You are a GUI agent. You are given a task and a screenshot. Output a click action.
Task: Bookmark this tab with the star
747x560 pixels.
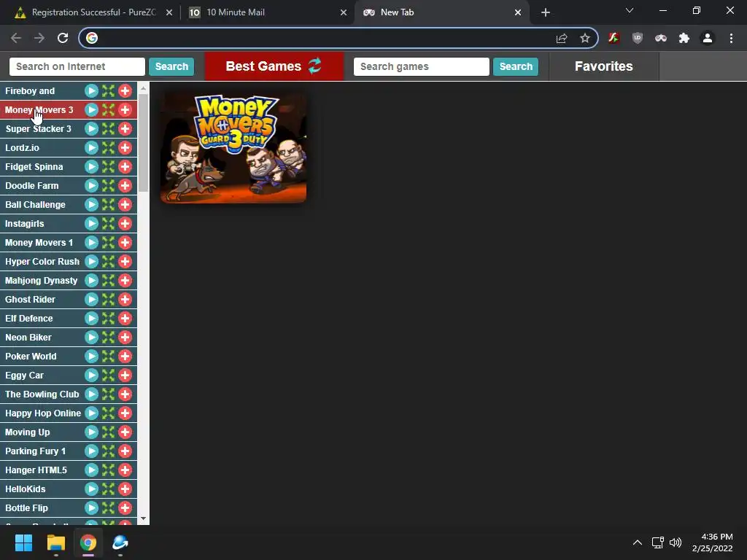click(585, 38)
